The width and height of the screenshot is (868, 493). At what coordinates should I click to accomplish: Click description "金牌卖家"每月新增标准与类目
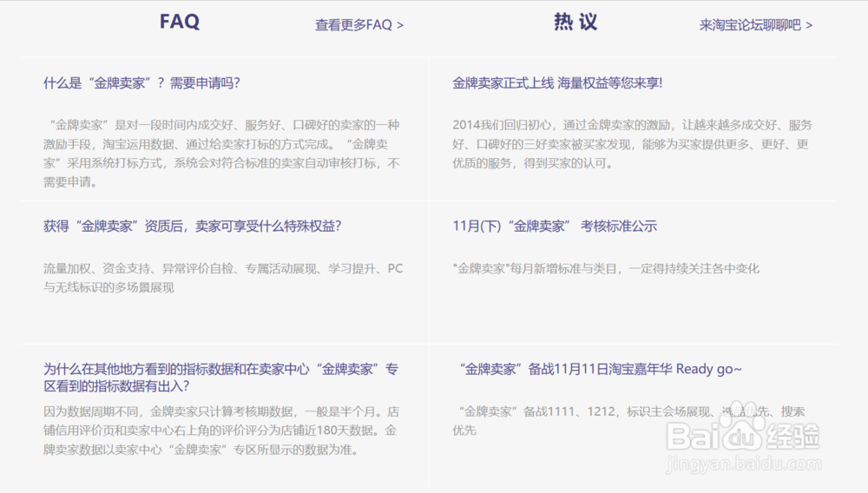point(606,268)
